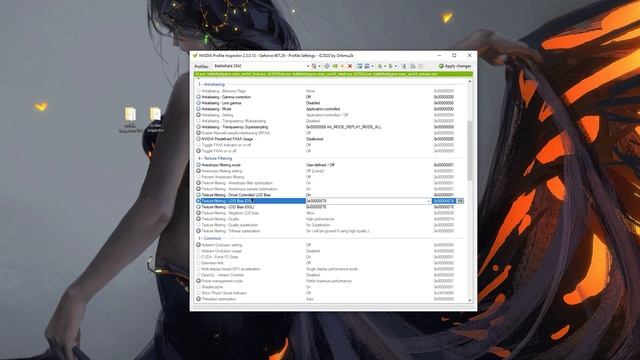Maximize the NVIDIA Profile Inspector window

click(454, 55)
